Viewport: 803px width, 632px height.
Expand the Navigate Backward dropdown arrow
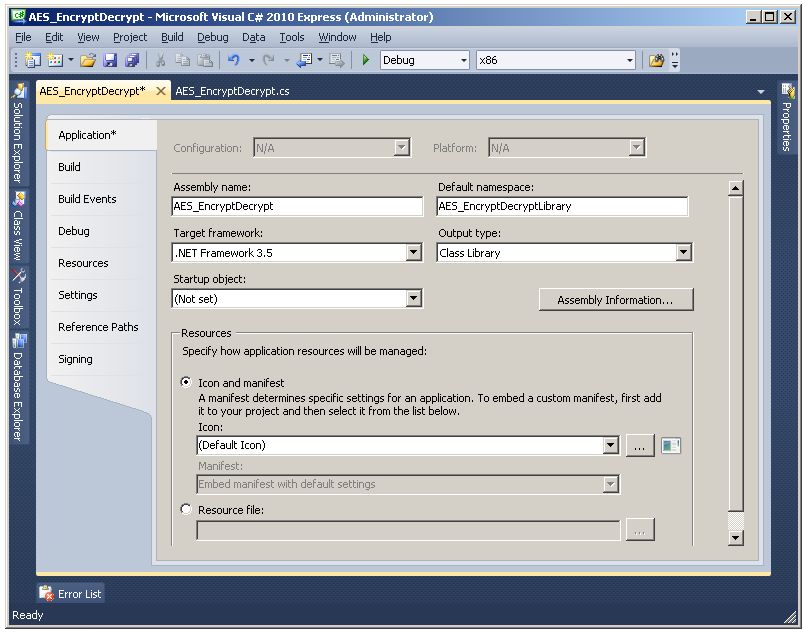[x=320, y=60]
